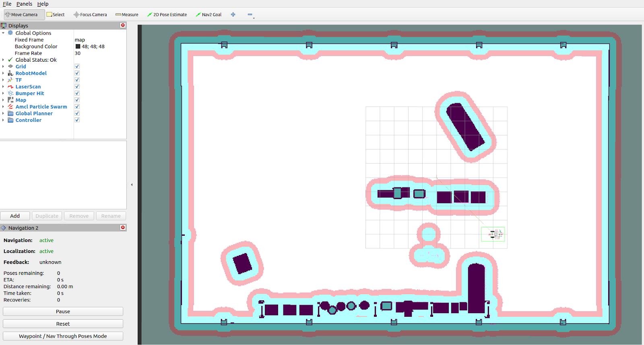This screenshot has width=644, height=345.
Task: Expand the RobotModel tree item
Action: coord(3,73)
